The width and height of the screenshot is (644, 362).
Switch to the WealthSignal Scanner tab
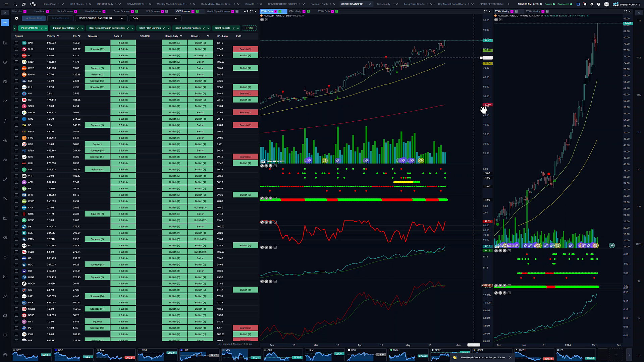tap(218, 11)
